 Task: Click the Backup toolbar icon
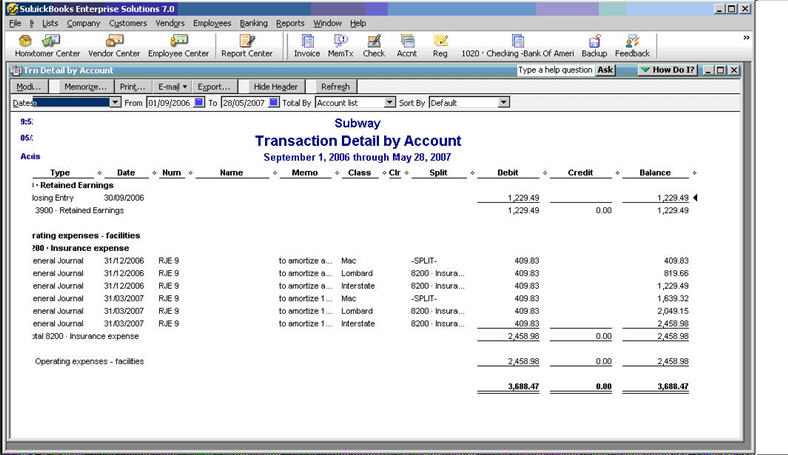click(594, 45)
